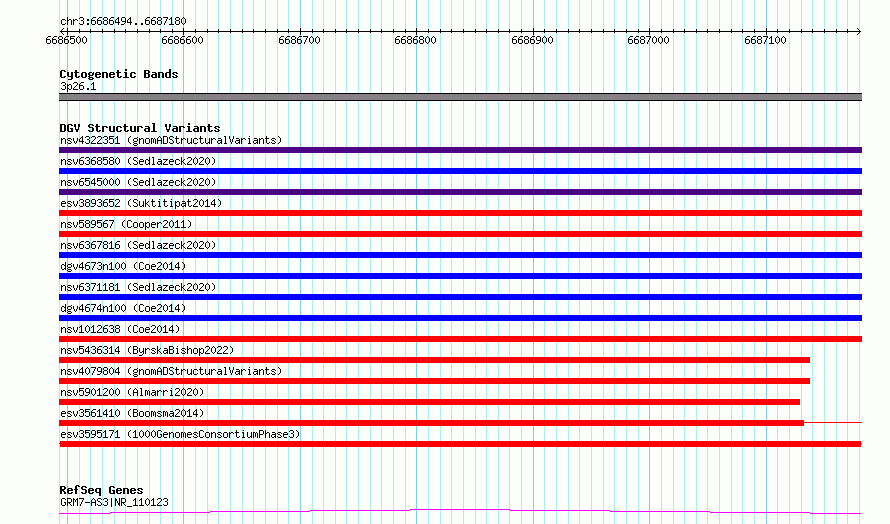890x524 pixels.
Task: Click the nsv1012638 Coe2014 label
Action: (120, 329)
